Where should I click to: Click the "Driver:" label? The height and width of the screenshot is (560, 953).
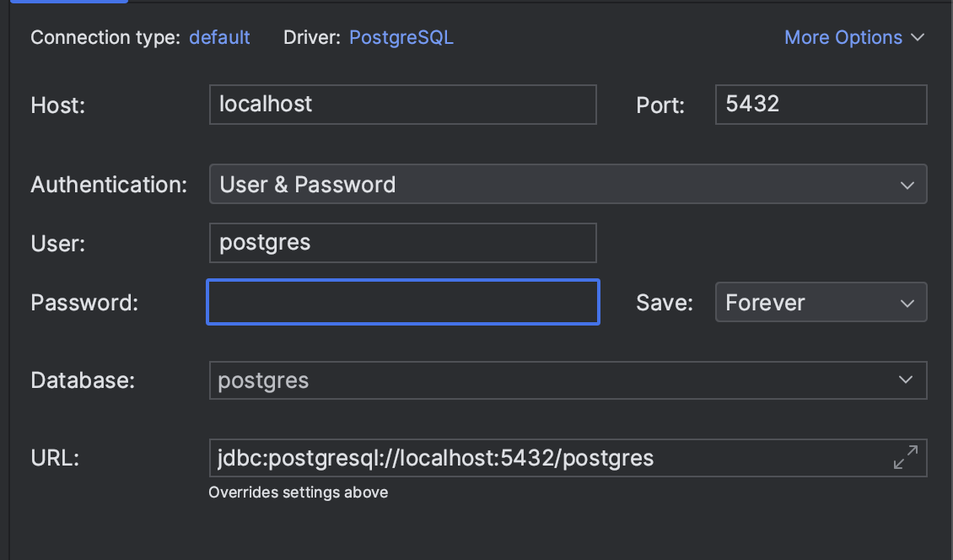[312, 38]
